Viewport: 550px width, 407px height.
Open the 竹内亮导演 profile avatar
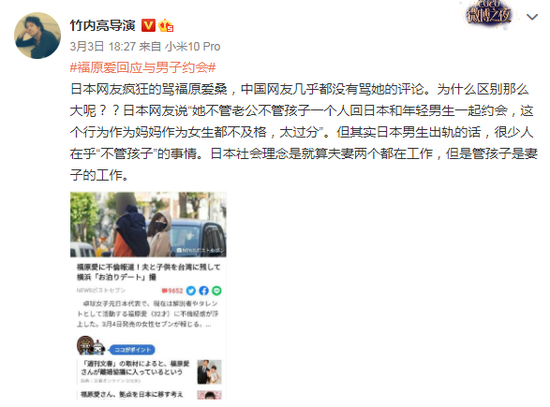tap(37, 35)
